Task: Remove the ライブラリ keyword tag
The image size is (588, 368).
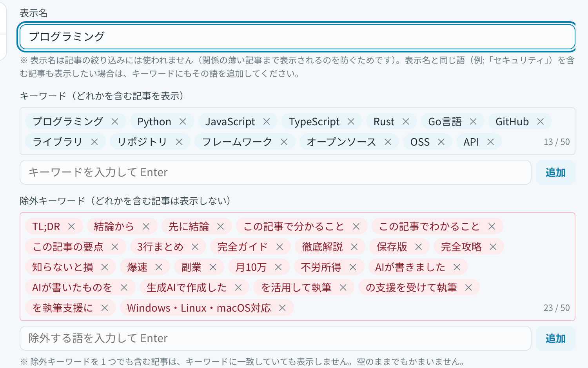Action: click(x=94, y=142)
